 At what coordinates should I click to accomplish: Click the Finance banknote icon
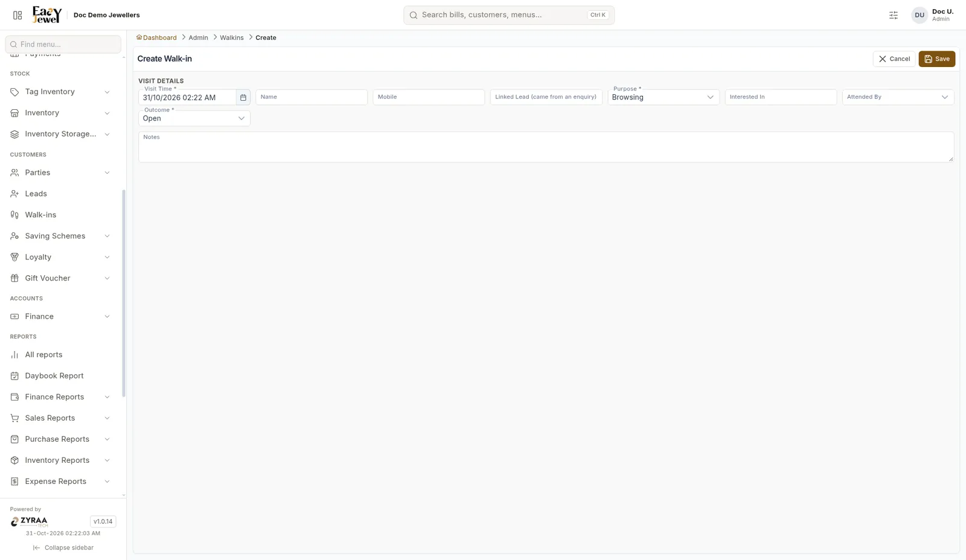(14, 316)
